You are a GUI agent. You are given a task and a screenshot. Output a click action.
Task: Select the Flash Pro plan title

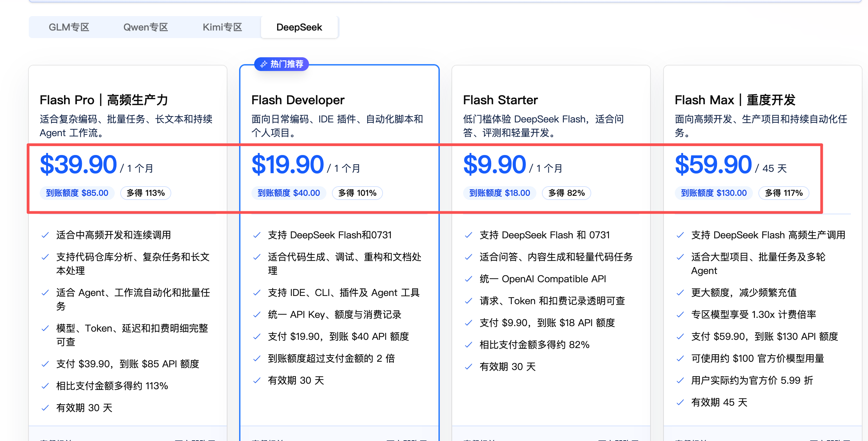click(x=104, y=100)
